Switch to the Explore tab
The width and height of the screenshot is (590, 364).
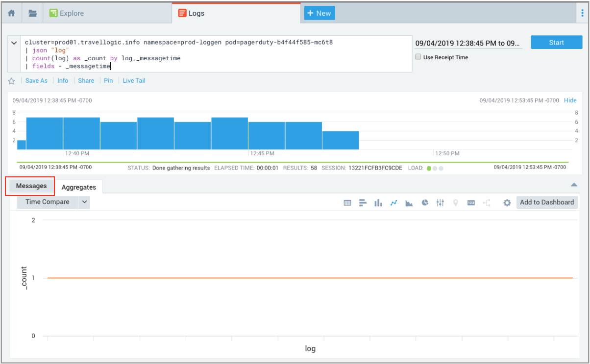67,13
